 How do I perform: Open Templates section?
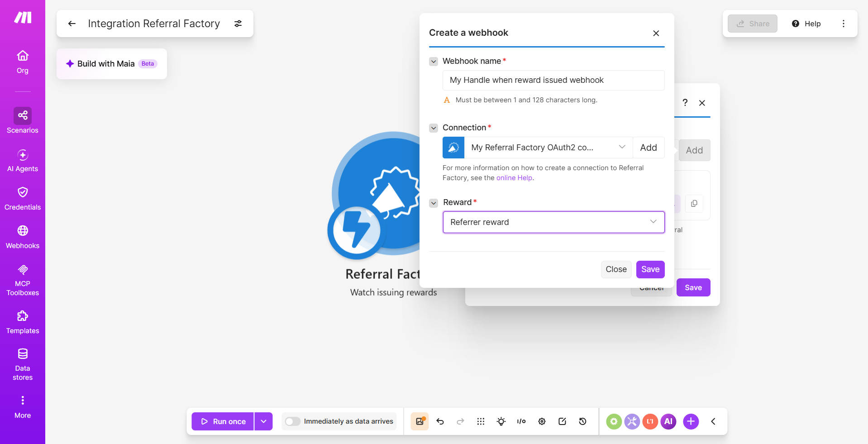coord(23,323)
